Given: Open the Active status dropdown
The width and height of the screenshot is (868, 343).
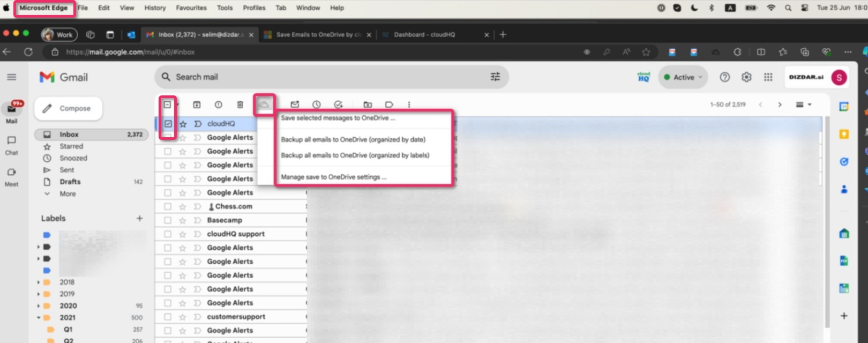Looking at the screenshot, I should (683, 77).
